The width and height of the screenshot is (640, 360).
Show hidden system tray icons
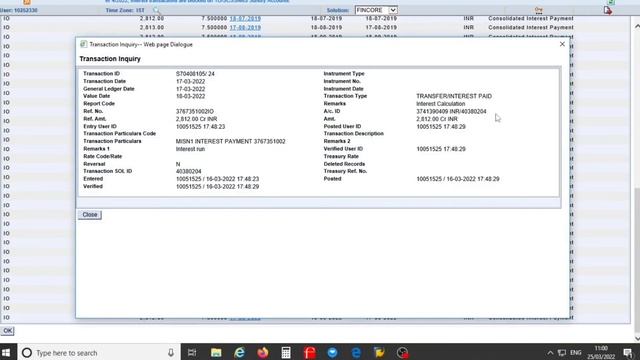tap(550, 353)
